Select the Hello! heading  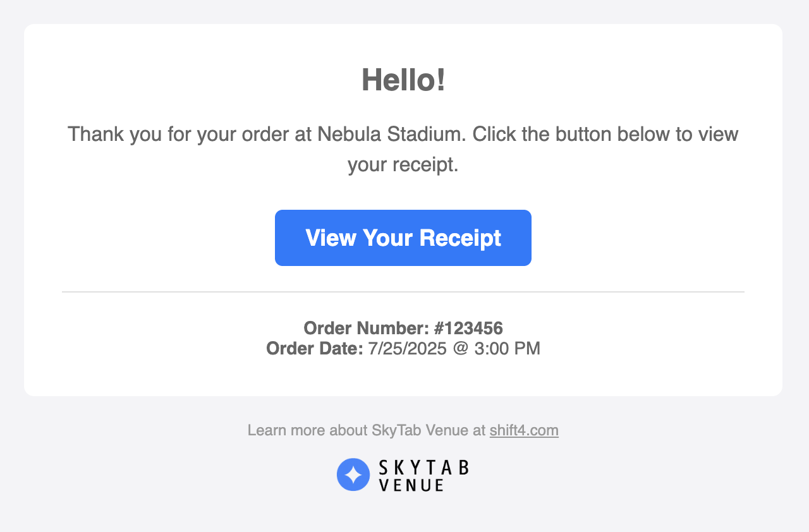pyautogui.click(x=403, y=80)
